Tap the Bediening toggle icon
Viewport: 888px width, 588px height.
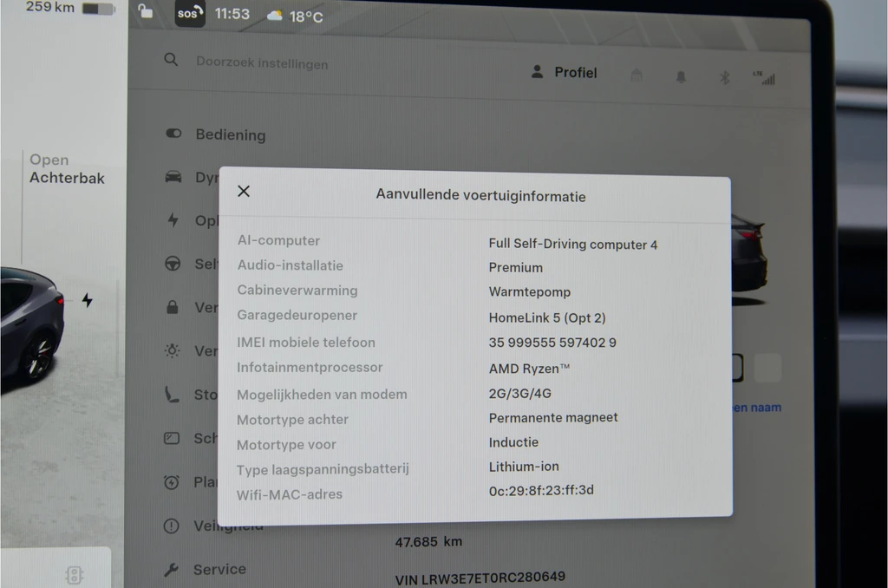(173, 133)
